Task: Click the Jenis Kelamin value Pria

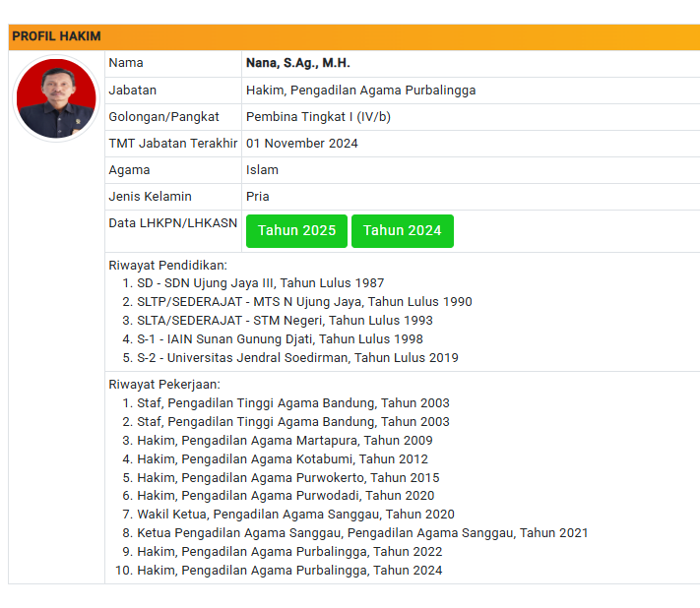Action: [x=258, y=196]
